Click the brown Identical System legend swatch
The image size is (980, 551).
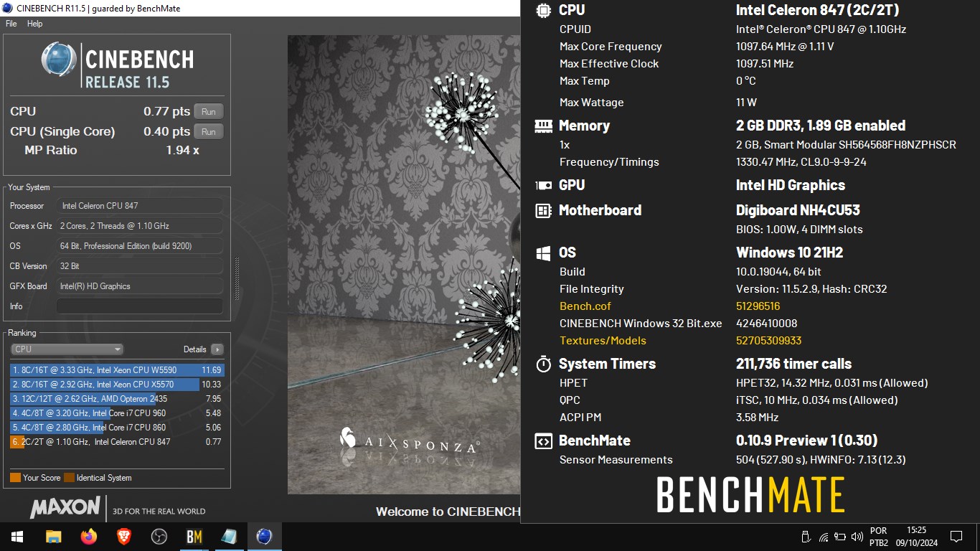[x=69, y=478]
